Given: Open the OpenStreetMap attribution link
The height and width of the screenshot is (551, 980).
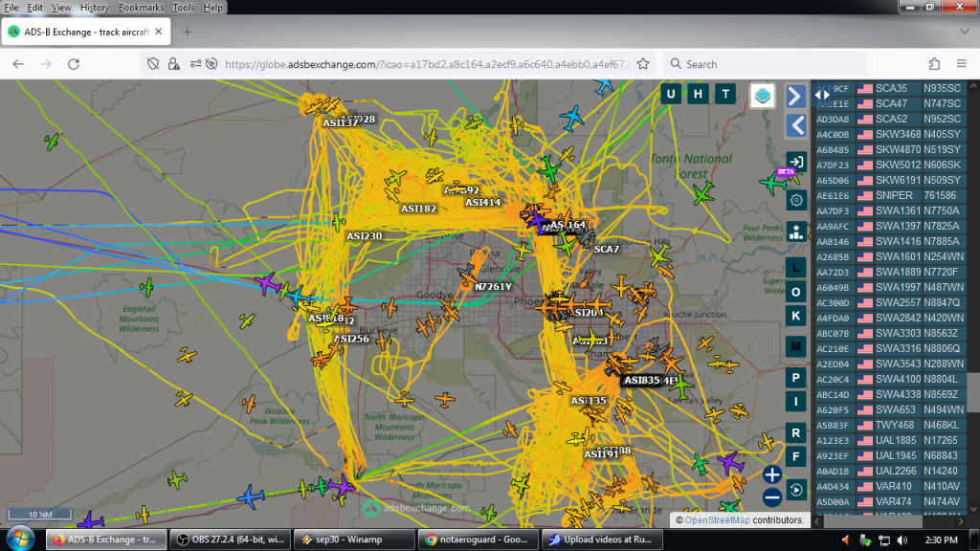Looking at the screenshot, I should 717,519.
